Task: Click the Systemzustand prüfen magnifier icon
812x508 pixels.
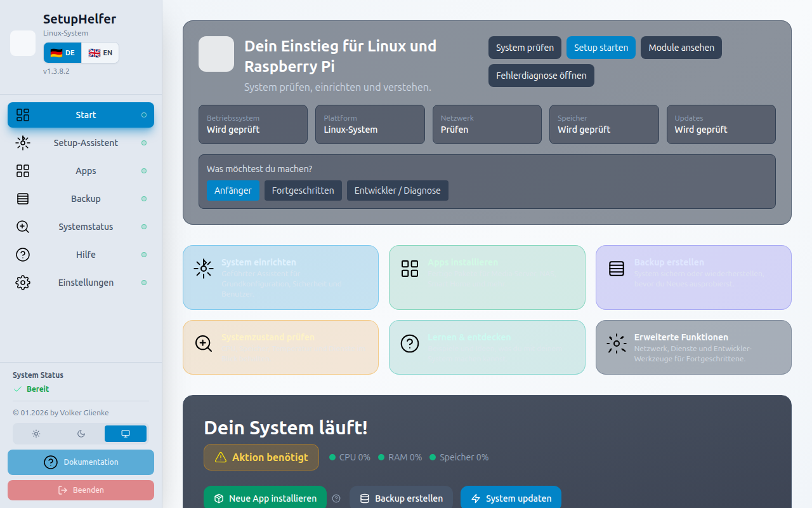Action: click(204, 344)
